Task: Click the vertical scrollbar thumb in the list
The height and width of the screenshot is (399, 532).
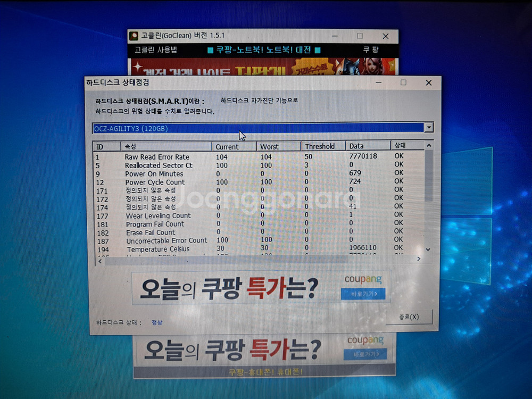Action: tap(429, 176)
